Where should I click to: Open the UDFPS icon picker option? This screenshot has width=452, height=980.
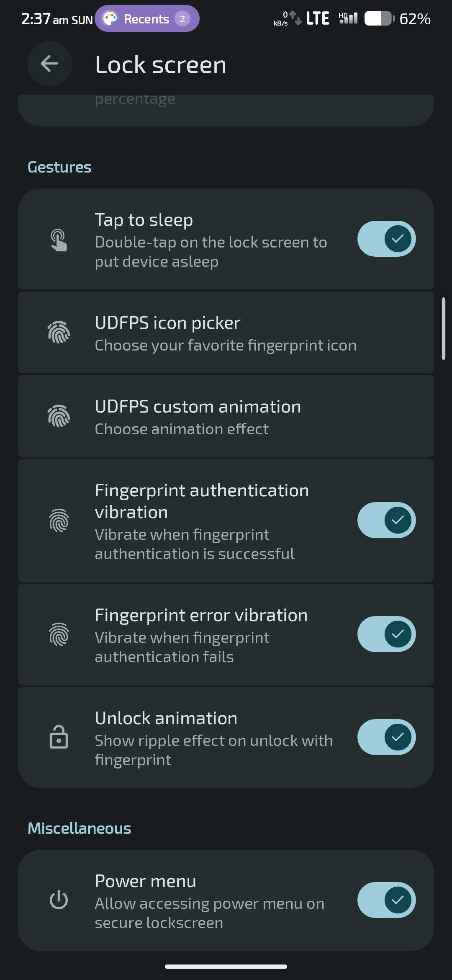(226, 333)
